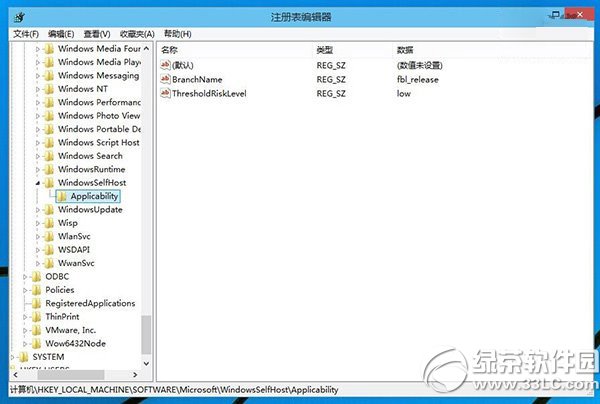
Task: Click the ThresholdRiskLevel value icon
Action: point(165,93)
